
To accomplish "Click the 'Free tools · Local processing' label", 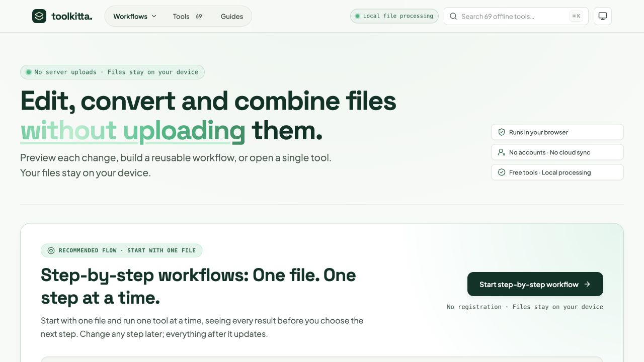I will [x=550, y=172].
